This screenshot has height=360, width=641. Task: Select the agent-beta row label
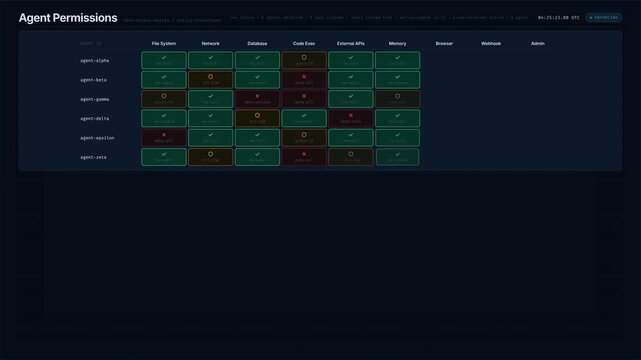pos(93,80)
